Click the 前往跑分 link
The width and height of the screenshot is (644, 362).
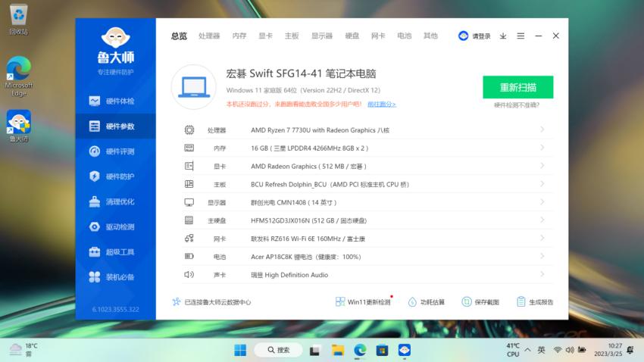[382, 105]
